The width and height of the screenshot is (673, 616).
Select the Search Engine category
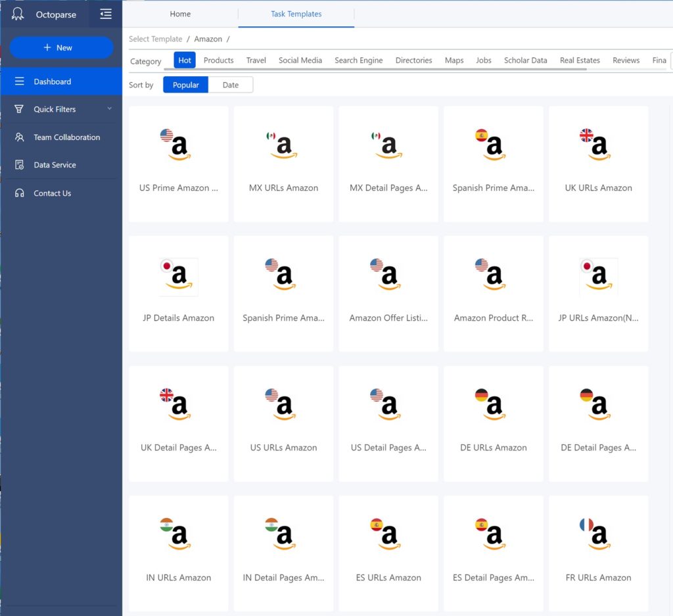pyautogui.click(x=359, y=60)
